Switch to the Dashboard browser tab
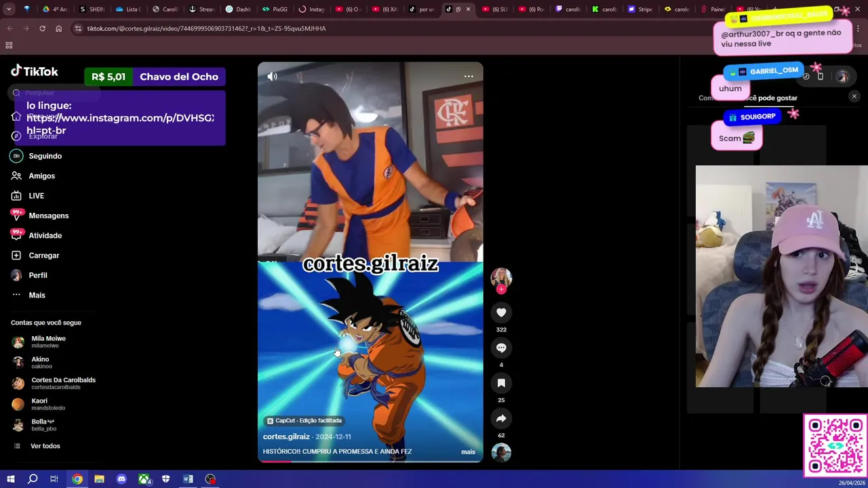The image size is (868, 488). 238,9
